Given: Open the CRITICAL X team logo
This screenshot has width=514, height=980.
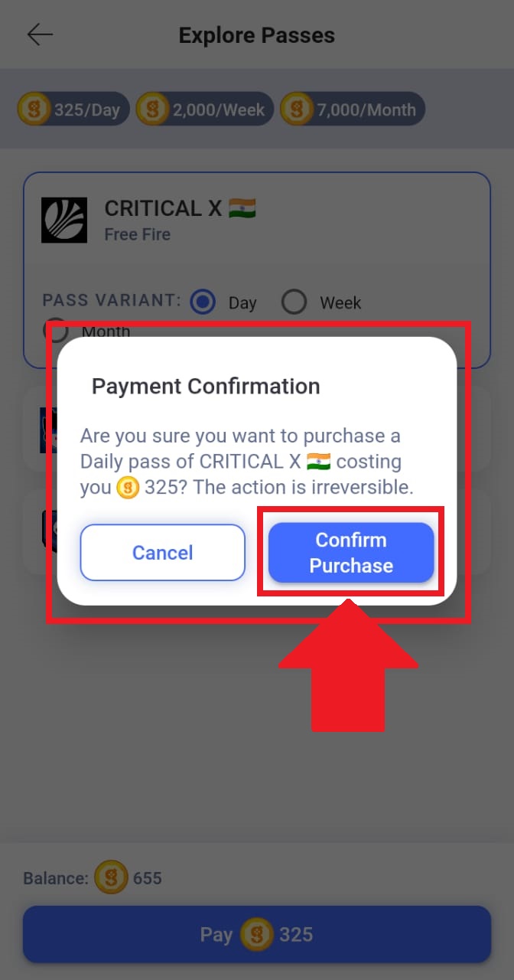Looking at the screenshot, I should point(64,220).
